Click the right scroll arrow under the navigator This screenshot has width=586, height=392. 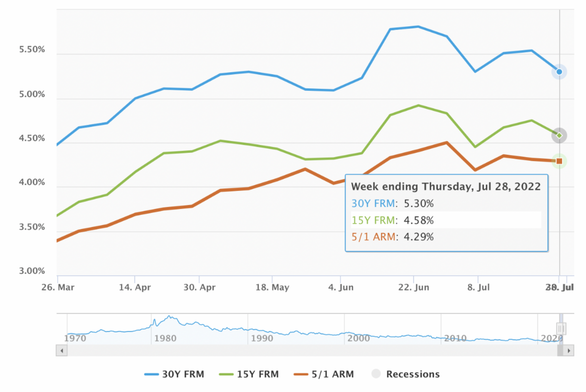(569, 351)
